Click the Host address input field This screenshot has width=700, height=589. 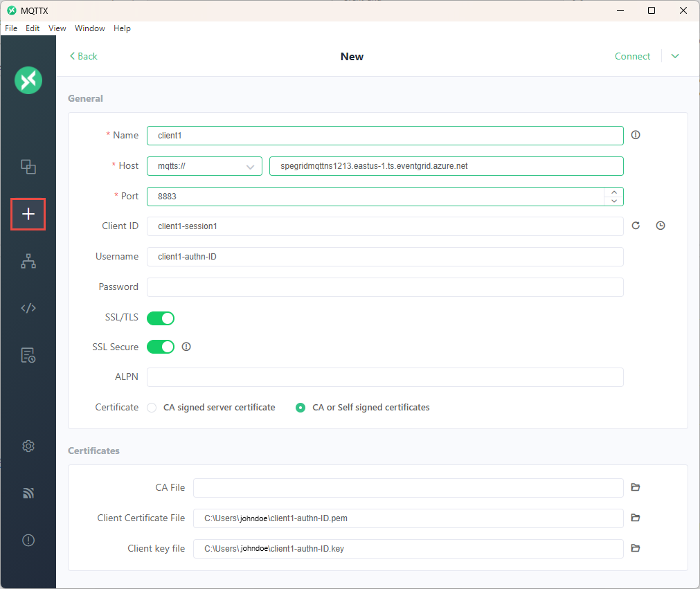point(447,166)
